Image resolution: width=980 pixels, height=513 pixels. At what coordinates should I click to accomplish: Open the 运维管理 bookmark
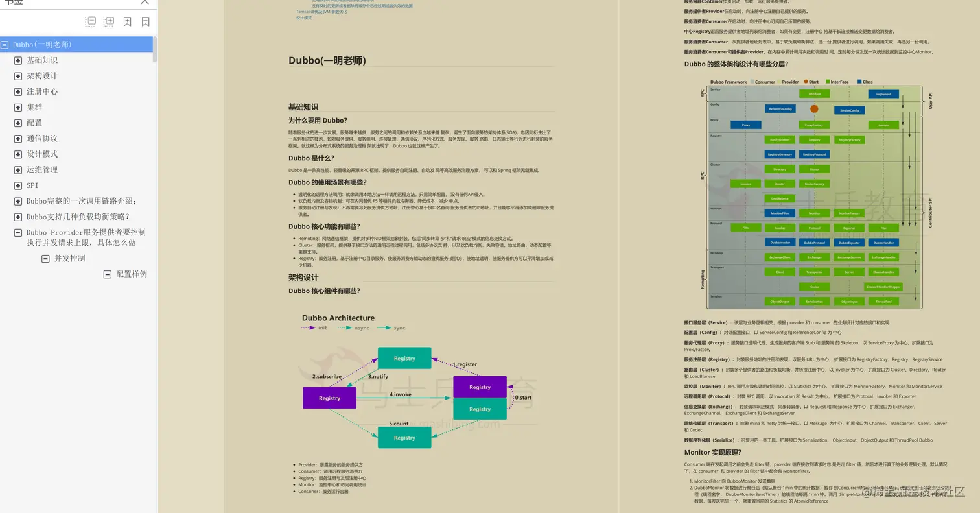click(42, 169)
